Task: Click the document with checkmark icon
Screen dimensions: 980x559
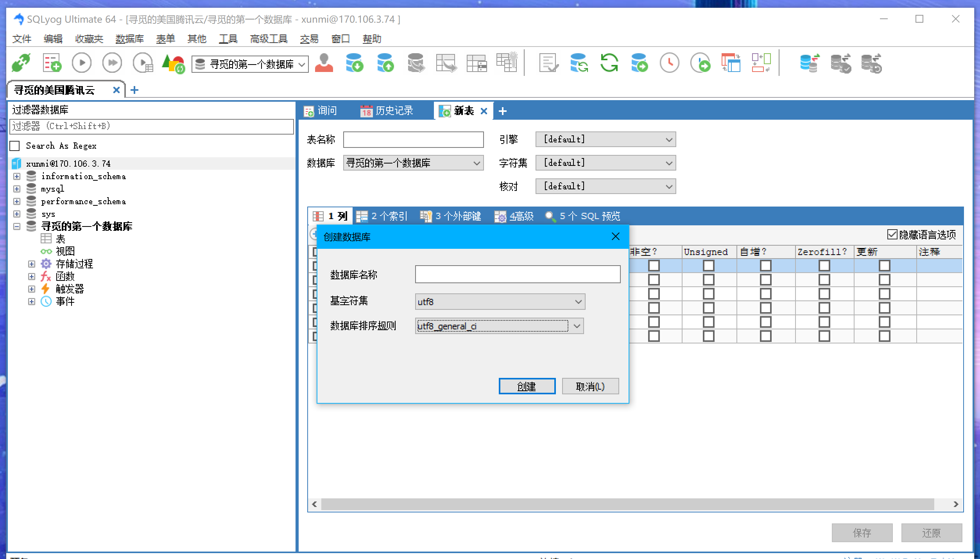Action: pos(548,63)
